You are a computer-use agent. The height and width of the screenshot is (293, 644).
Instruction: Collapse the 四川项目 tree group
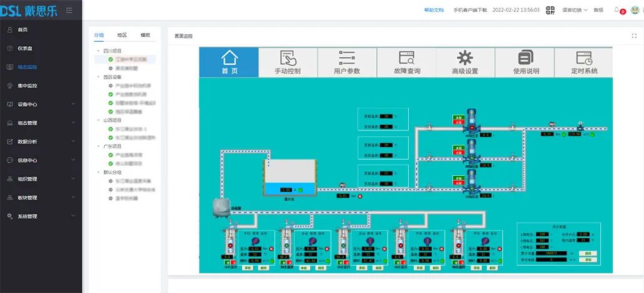coord(98,51)
